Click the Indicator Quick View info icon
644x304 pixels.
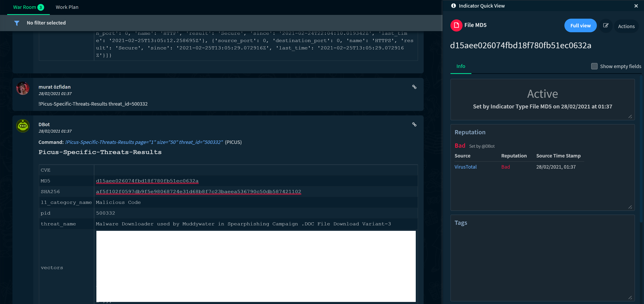[x=453, y=6]
